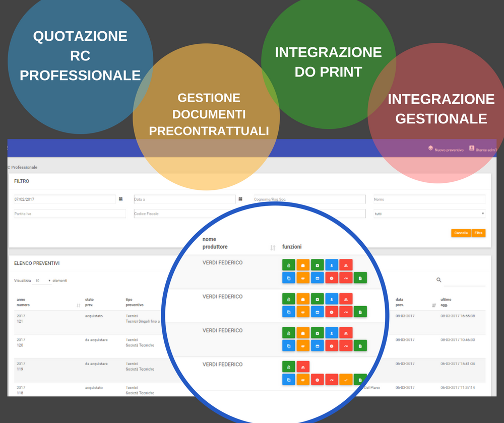Select the quote numbered 2017 118
Image resolution: width=504 pixels, height=423 pixels.
pyautogui.click(x=21, y=390)
